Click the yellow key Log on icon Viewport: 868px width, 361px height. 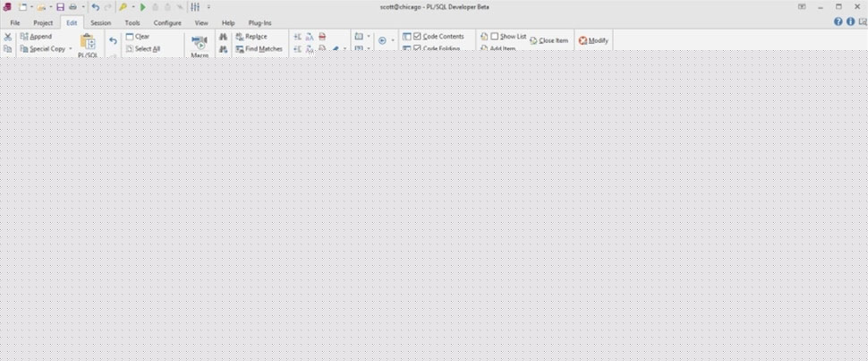coord(123,7)
